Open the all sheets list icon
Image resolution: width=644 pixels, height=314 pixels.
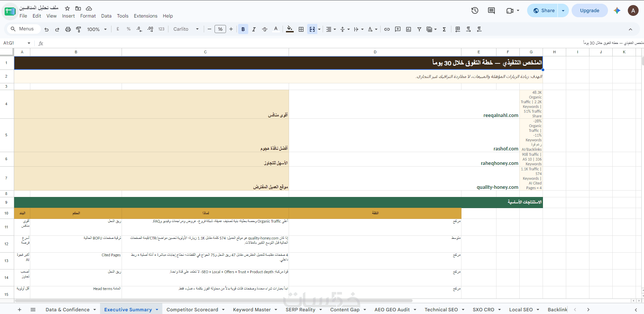33,310
